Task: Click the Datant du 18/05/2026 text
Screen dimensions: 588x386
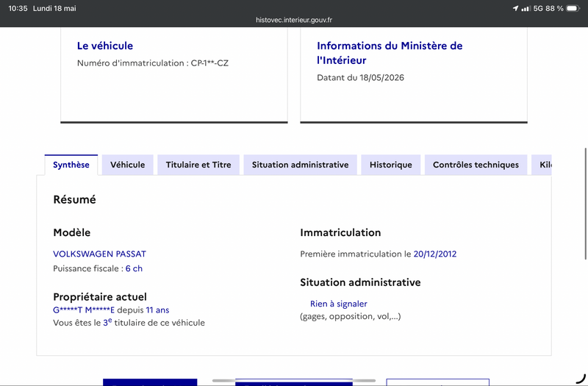Action: coord(360,78)
